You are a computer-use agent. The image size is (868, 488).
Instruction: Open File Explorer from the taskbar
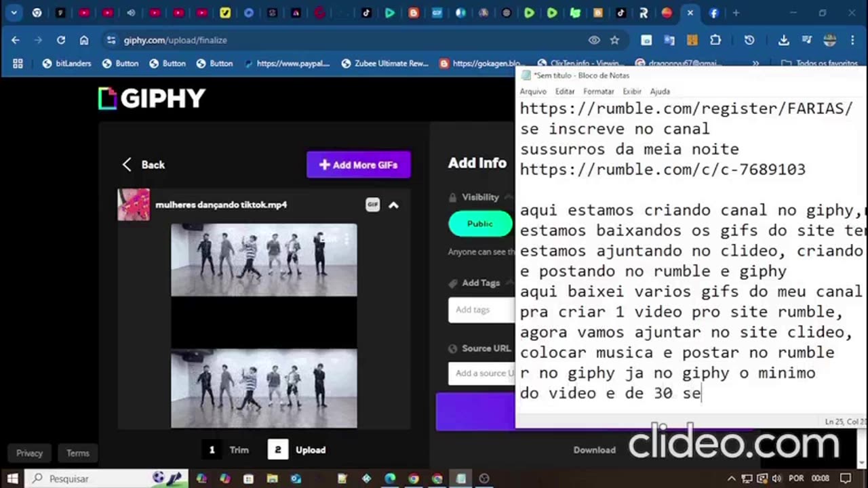tap(272, 479)
